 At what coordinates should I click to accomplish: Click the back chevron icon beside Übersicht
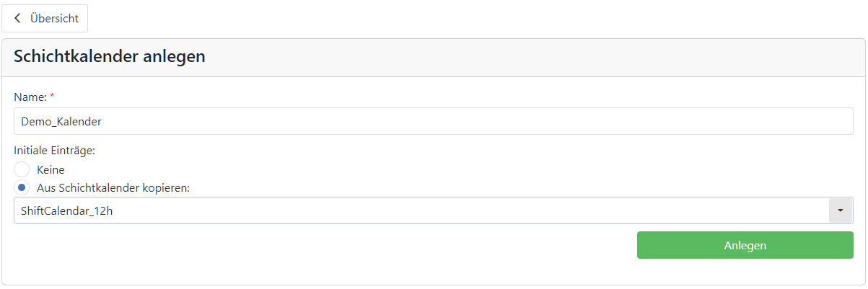coord(17,19)
